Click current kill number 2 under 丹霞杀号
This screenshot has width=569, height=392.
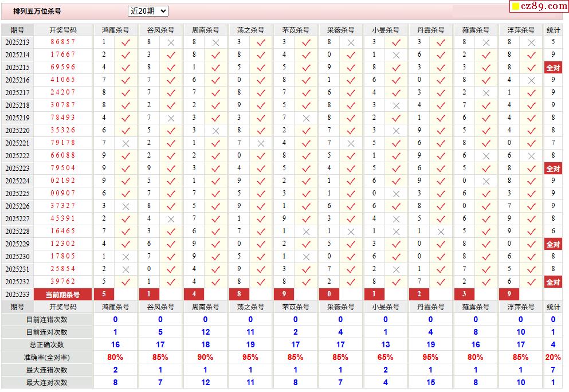tap(419, 294)
